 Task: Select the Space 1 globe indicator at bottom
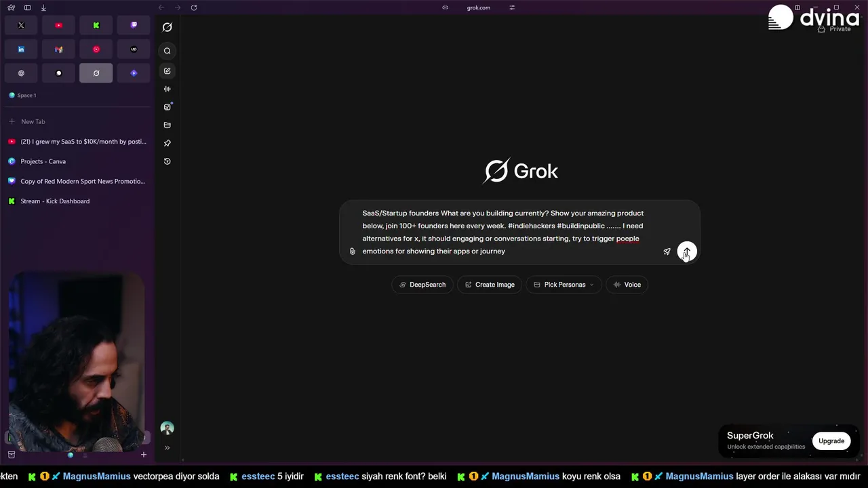click(70, 455)
